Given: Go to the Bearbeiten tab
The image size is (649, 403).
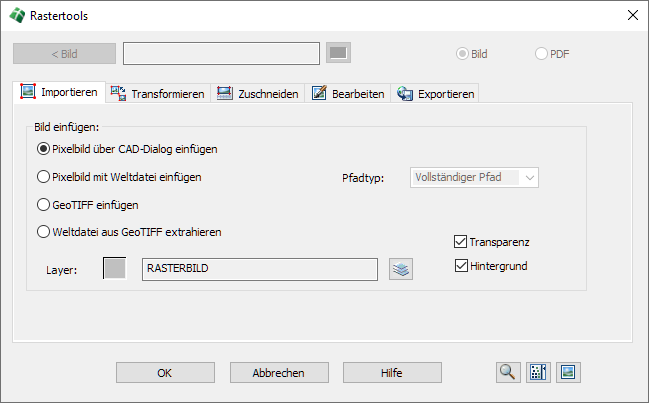Looking at the screenshot, I should point(348,93).
